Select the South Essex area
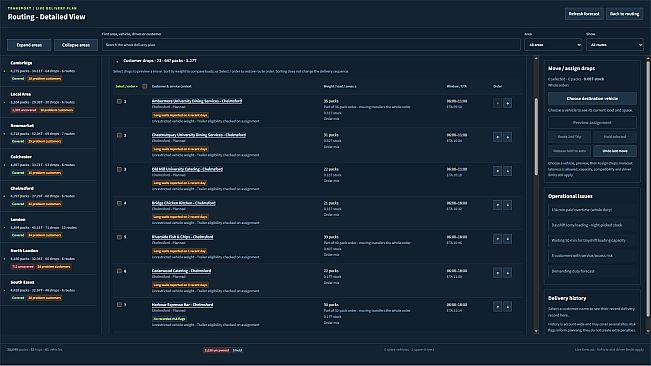The width and height of the screenshot is (651, 366). pyautogui.click(x=48, y=290)
